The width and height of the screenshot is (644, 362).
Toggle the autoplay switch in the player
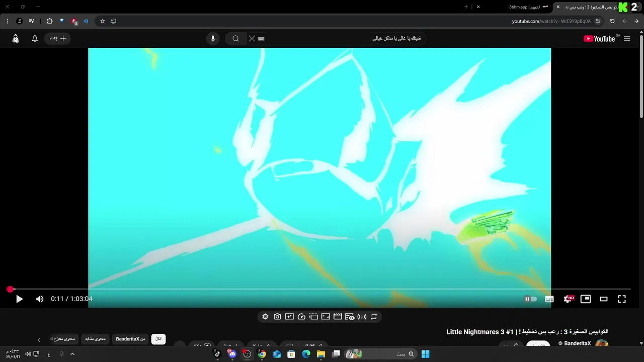[x=531, y=299]
